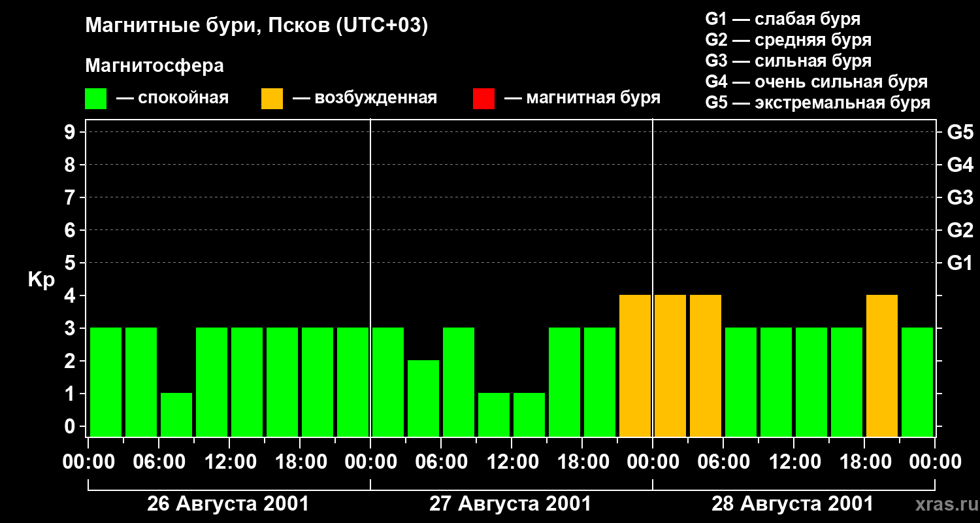The height and width of the screenshot is (523, 980).
Task: Select the 03:00–06:00 orange bar on 28 Августа
Action: coord(706,365)
